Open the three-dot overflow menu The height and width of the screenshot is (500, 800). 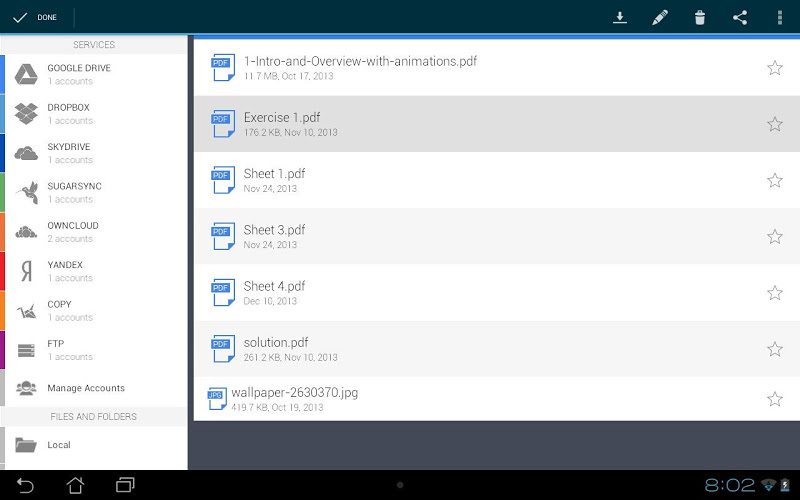pyautogui.click(x=780, y=17)
